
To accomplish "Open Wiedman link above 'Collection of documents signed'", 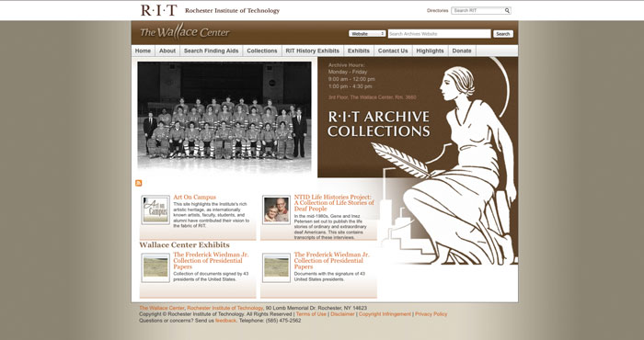I will (211, 260).
